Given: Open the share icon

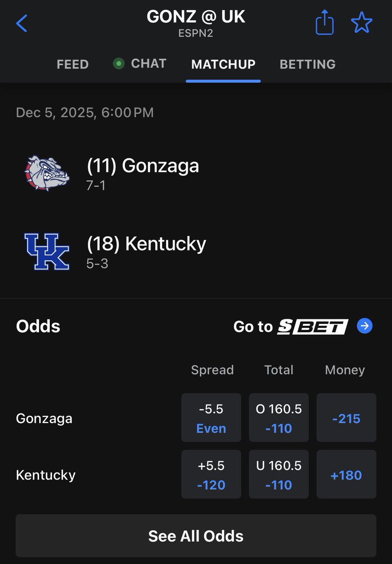Looking at the screenshot, I should (x=324, y=23).
